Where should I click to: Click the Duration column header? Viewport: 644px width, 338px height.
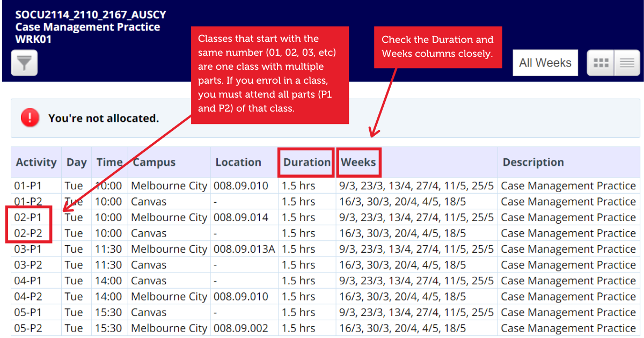(x=306, y=163)
